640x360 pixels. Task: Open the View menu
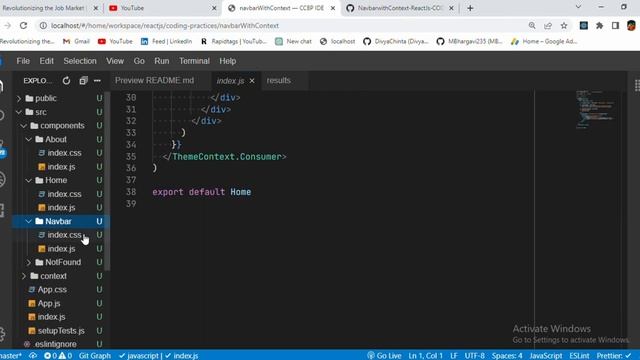point(115,61)
